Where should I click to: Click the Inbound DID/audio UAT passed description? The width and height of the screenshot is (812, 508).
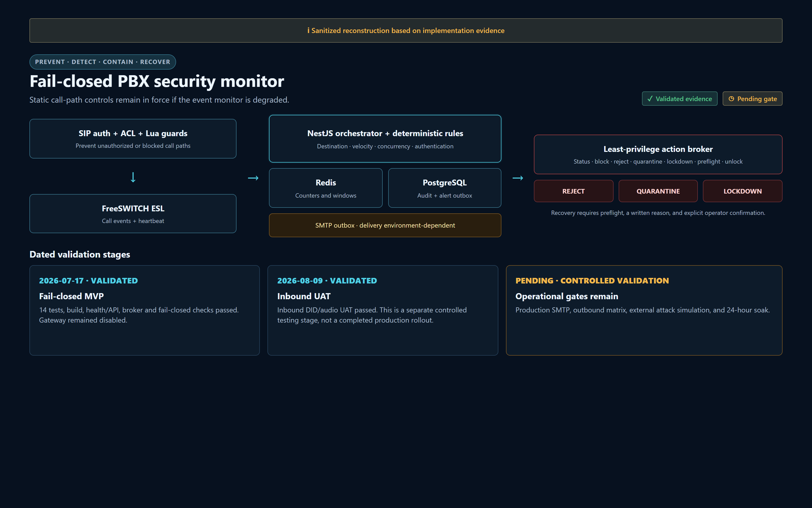click(x=372, y=315)
